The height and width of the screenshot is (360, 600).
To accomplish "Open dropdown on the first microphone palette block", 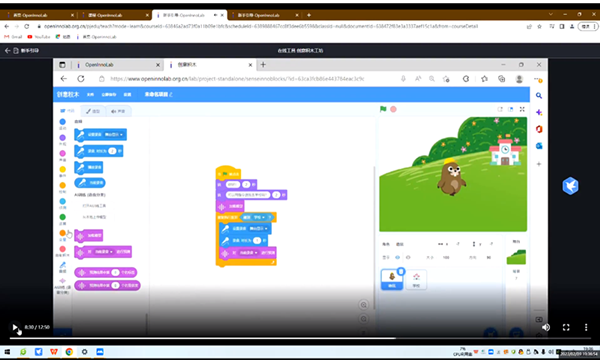I will (113, 135).
